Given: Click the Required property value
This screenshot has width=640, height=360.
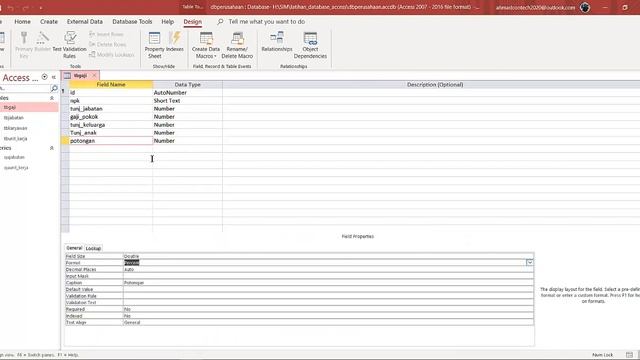Looking at the screenshot, I should click(328, 309).
